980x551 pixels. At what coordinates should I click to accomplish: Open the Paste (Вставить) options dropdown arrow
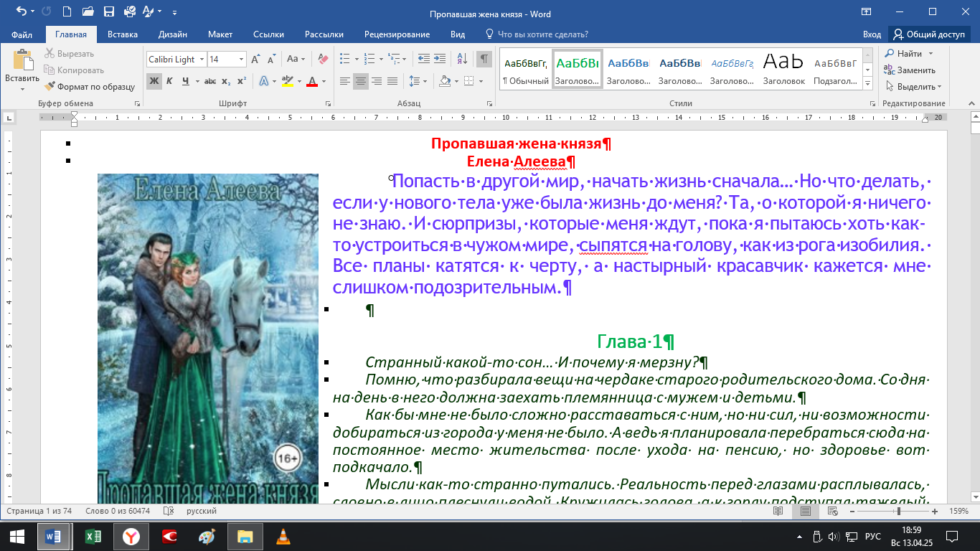[22, 88]
